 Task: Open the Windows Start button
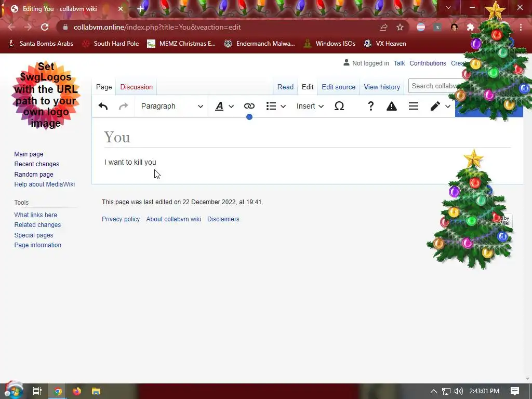point(14,391)
